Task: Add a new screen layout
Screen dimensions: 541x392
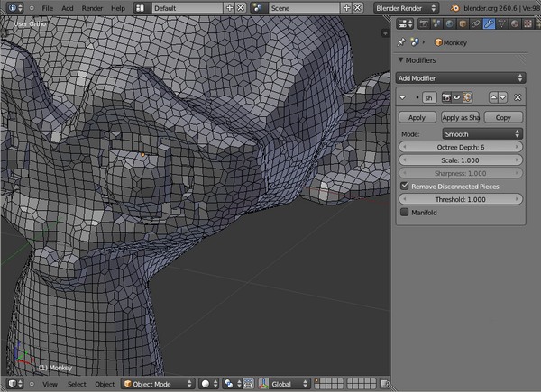Action: [x=229, y=8]
